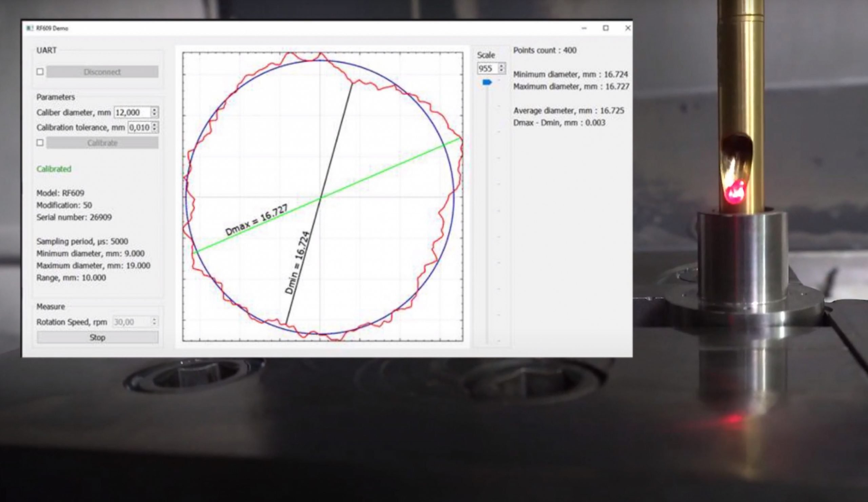
Task: Decrease Caliber diameter with down arrow
Action: click(x=154, y=114)
